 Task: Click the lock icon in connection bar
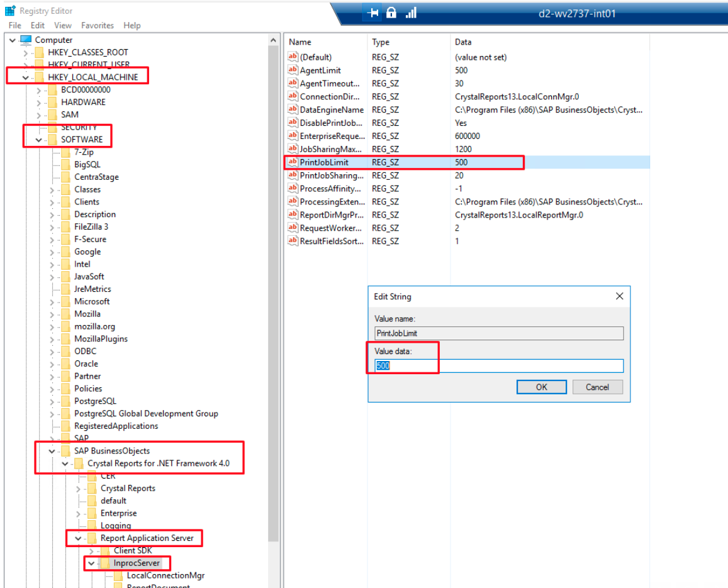pos(391,13)
